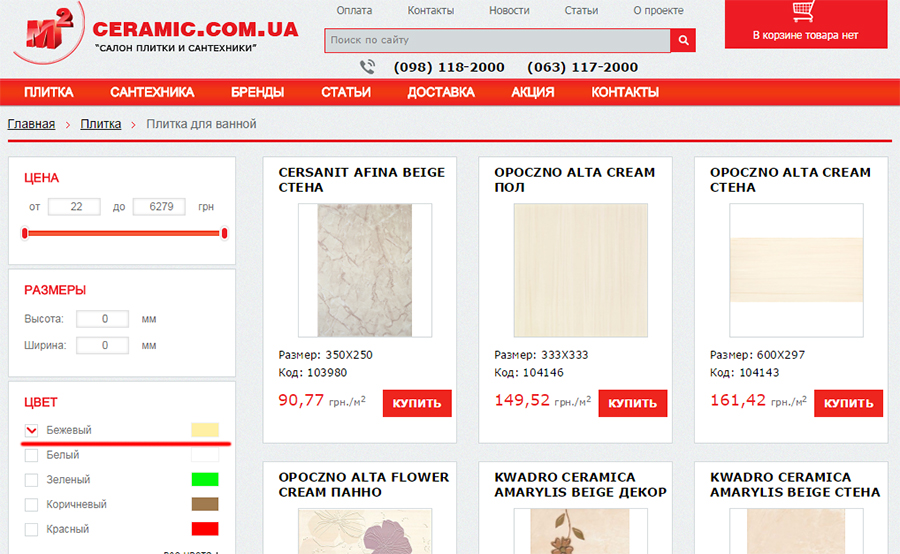Open the СТАТЬИ red menu item
Viewport: 900px width, 554px height.
coord(346,92)
